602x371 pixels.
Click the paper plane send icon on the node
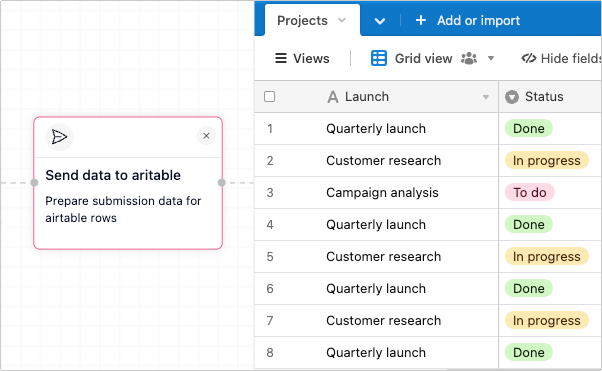[59, 137]
